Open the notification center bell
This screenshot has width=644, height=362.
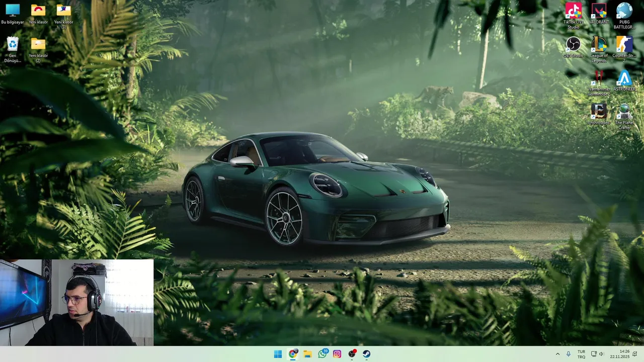[635, 354]
